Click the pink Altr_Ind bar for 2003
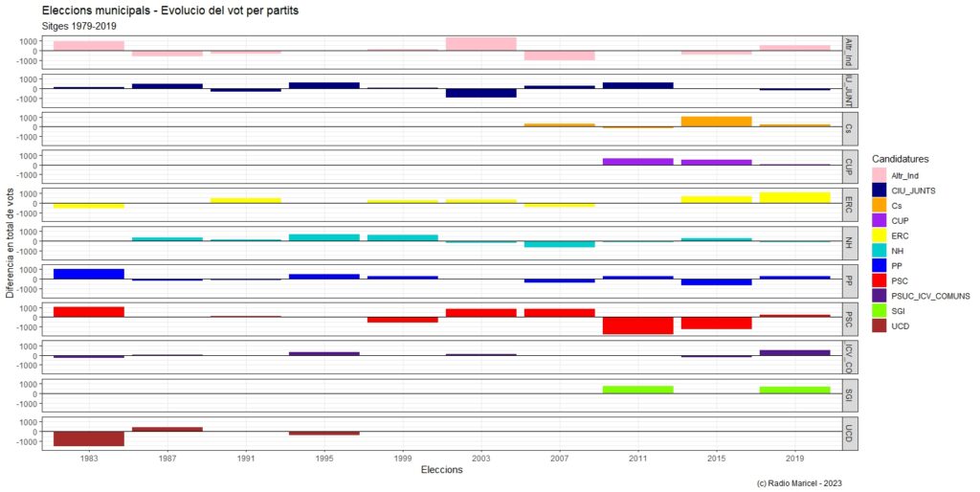 pos(480,44)
